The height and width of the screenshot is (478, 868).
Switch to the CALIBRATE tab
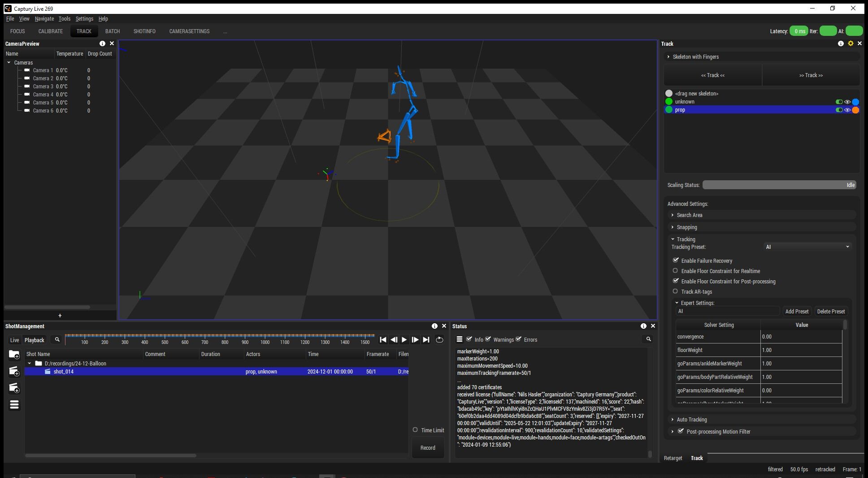50,31
